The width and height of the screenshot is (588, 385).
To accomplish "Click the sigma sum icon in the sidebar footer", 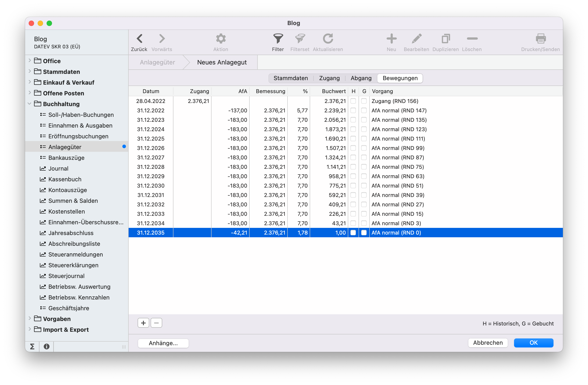I will coord(32,346).
